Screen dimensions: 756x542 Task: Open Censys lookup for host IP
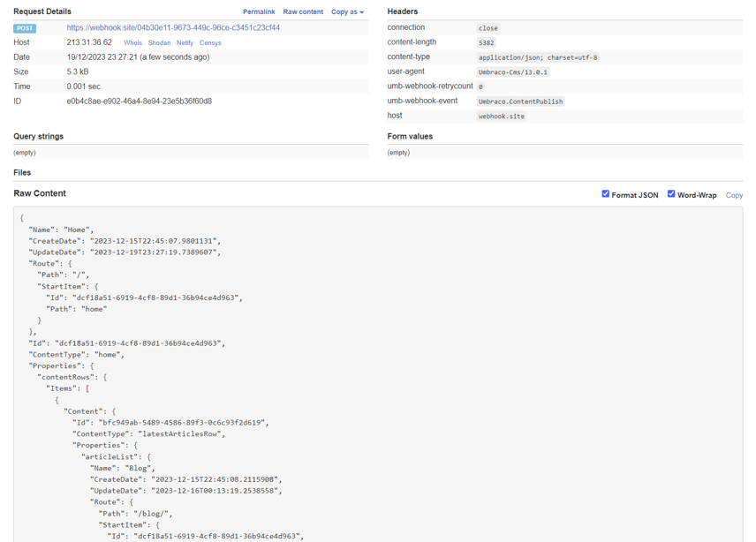(210, 42)
